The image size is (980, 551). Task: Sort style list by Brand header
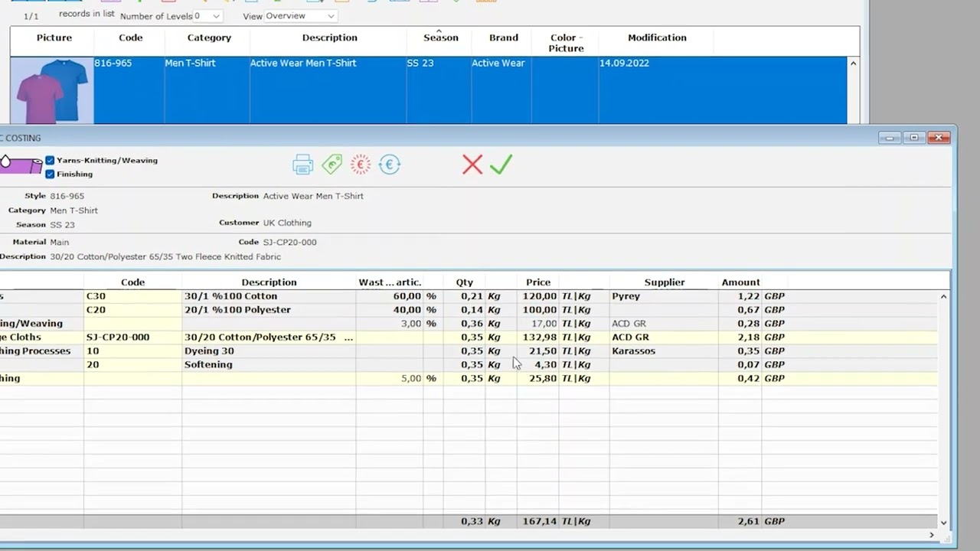point(504,37)
